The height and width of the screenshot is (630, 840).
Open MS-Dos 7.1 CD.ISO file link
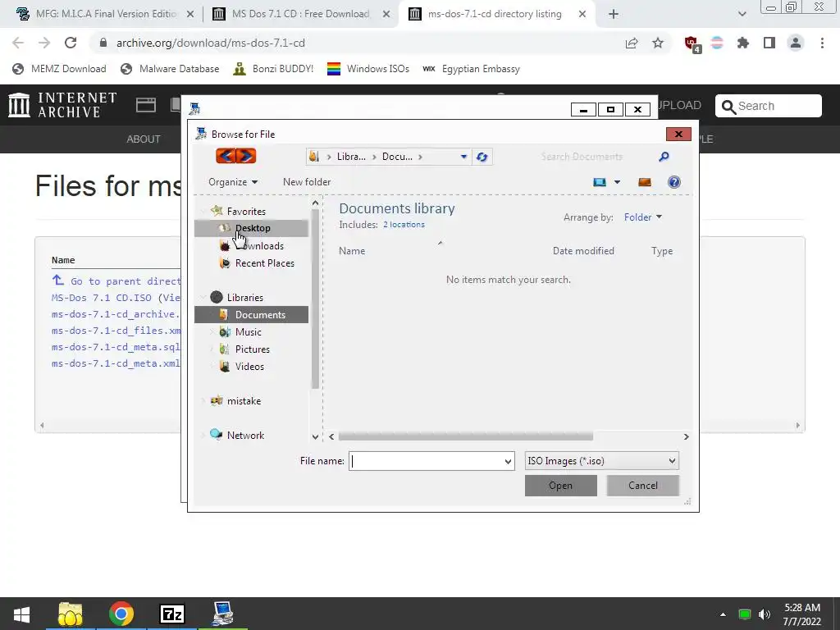point(102,297)
